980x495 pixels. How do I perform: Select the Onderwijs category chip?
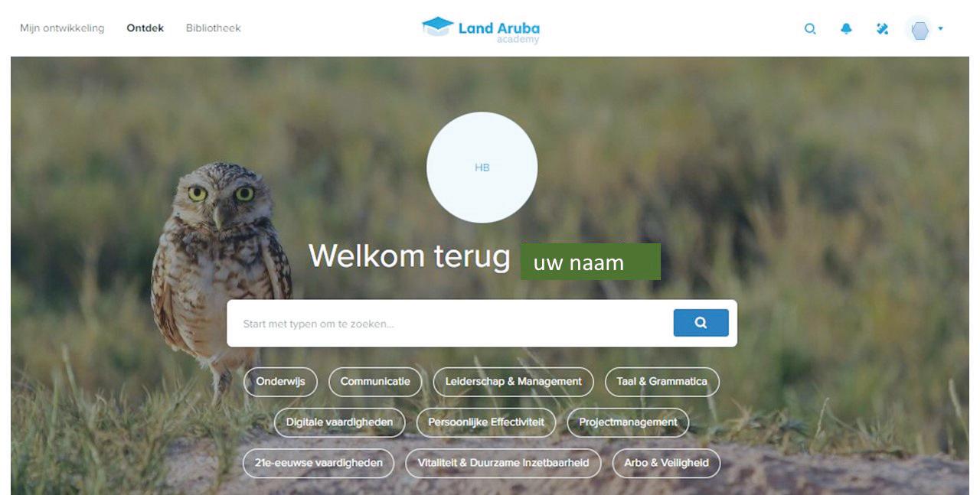[x=280, y=382]
